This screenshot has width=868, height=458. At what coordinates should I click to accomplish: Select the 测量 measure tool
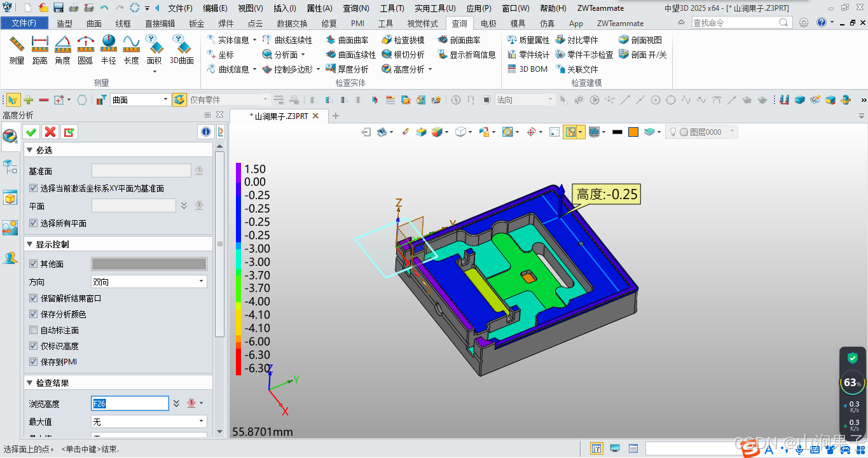pos(17,50)
